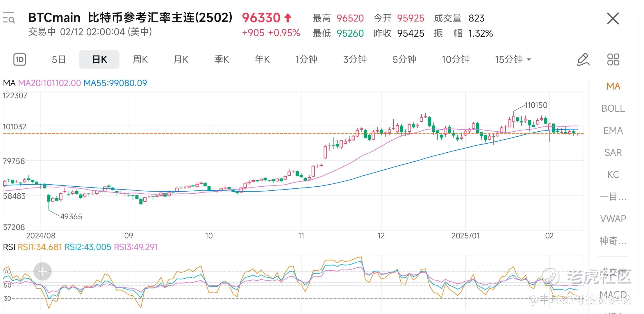Image resolution: width=644 pixels, height=314 pixels.
Task: Click the 110150 high price marker
Action: [536, 105]
